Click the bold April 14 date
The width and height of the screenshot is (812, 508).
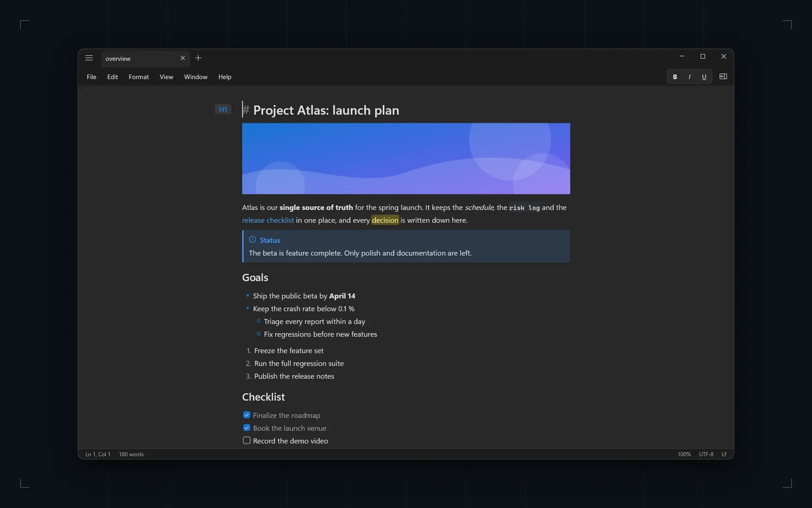click(x=342, y=296)
